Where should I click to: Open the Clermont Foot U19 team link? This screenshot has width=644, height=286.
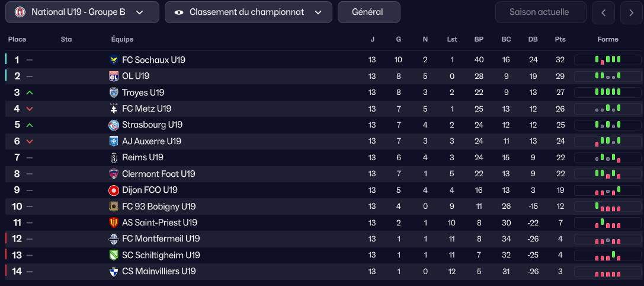(x=158, y=174)
